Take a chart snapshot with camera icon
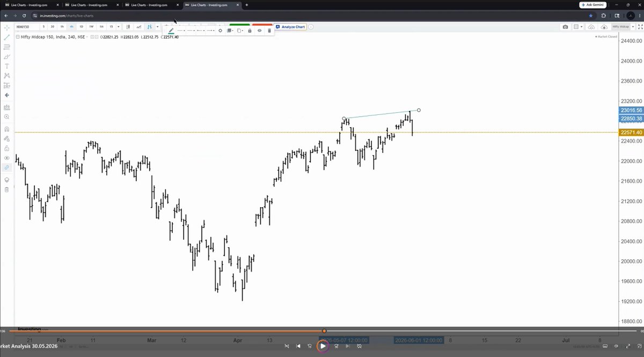The height and width of the screenshot is (357, 644). click(565, 27)
